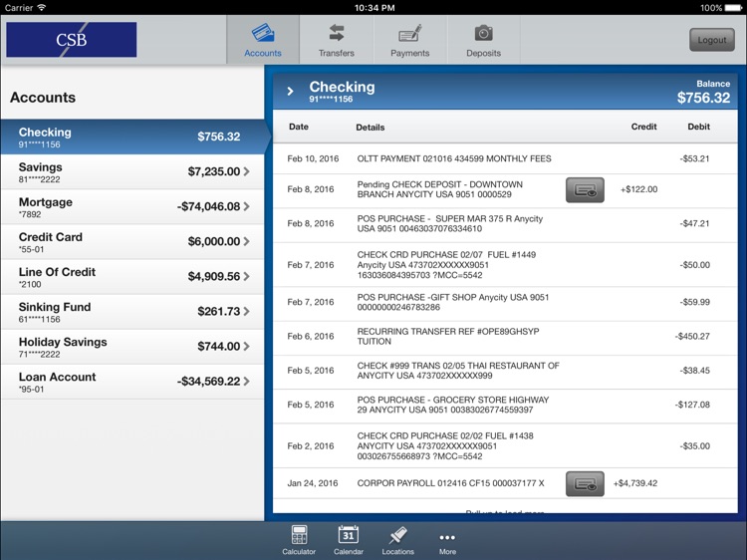Viewport: 747px width, 560px height.
Task: Collapse Checking header chevron arrow
Action: [x=290, y=91]
